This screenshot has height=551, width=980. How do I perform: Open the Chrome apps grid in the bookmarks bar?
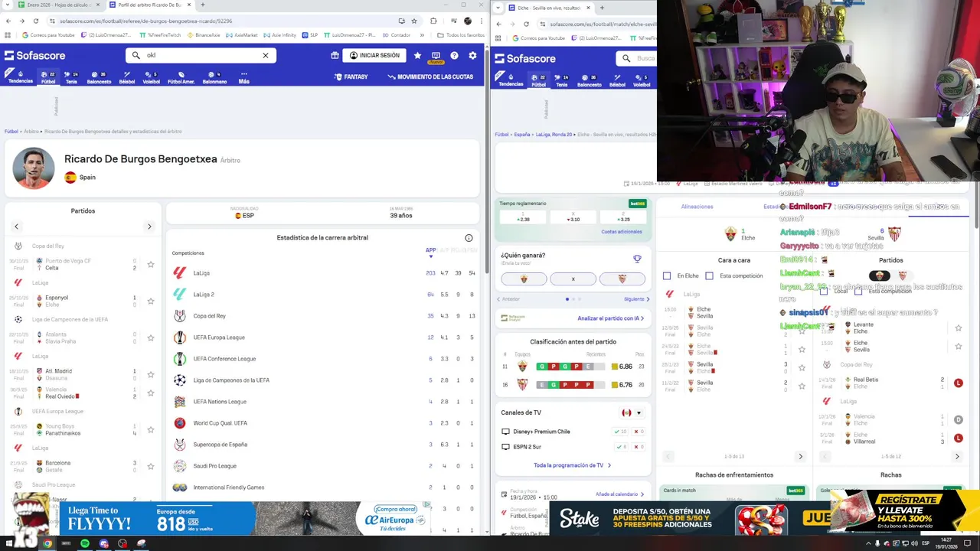(x=8, y=35)
